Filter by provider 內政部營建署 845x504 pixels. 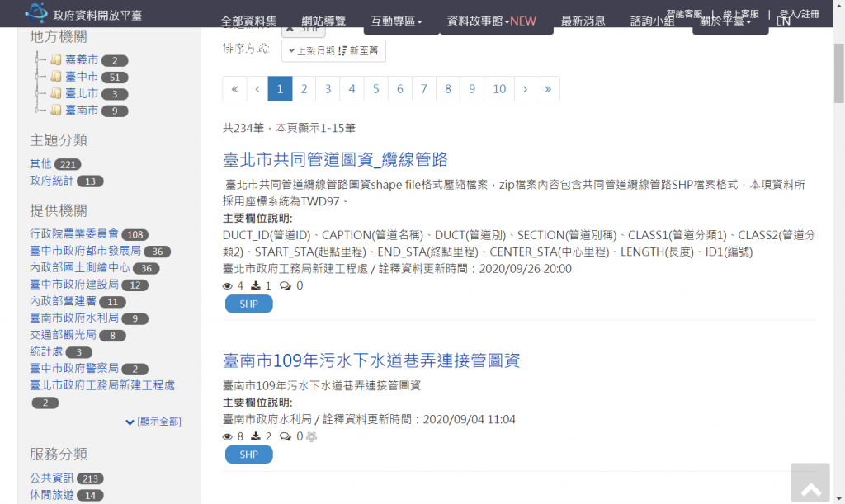click(x=63, y=301)
